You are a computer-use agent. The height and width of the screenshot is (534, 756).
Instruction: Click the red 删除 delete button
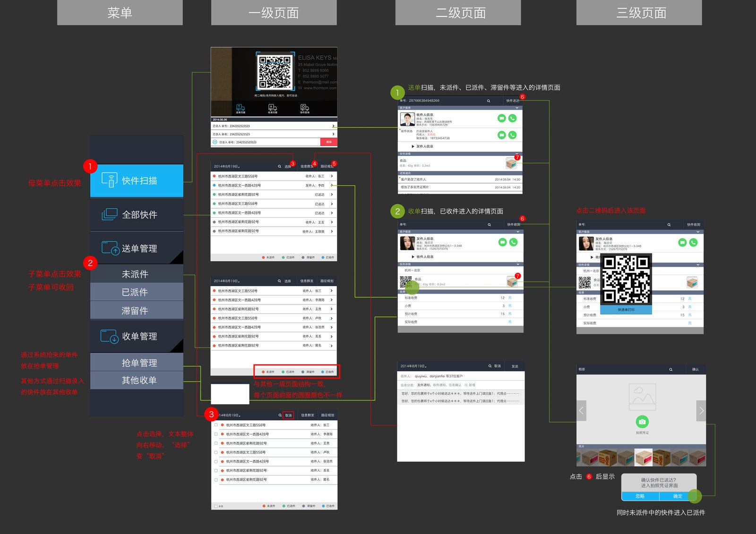click(329, 142)
